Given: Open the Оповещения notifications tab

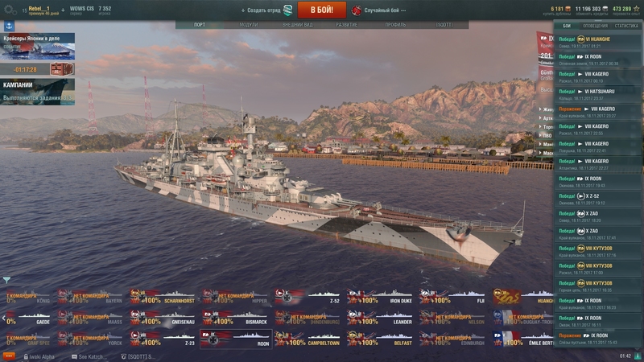Looking at the screenshot, I should click(x=595, y=26).
